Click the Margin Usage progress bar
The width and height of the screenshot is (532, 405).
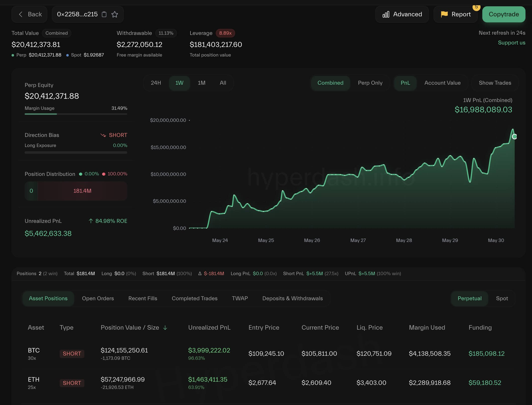[76, 114]
